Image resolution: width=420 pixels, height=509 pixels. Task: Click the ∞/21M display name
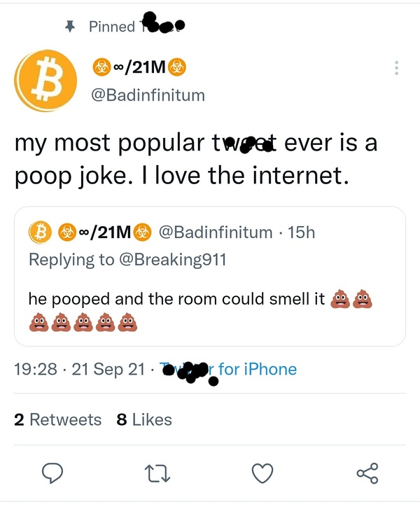tap(139, 68)
